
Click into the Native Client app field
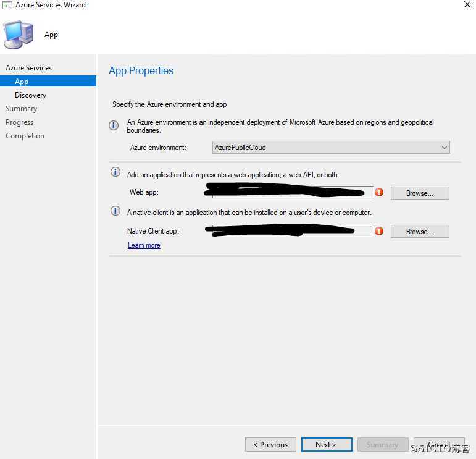[x=293, y=231]
